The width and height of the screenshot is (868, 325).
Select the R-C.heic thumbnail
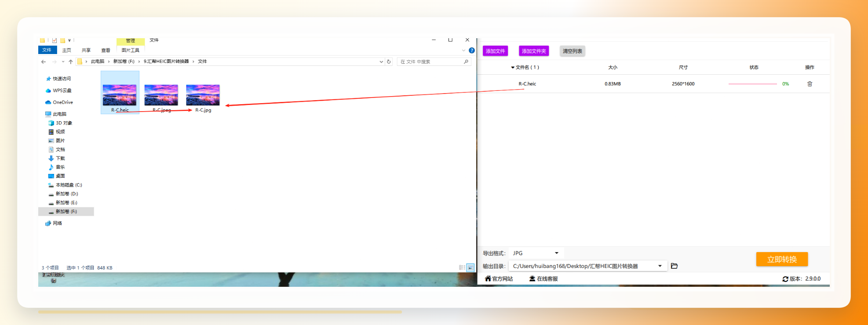(x=120, y=95)
